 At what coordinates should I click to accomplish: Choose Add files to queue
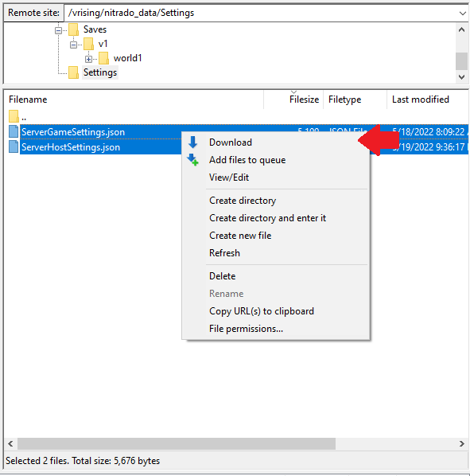[275, 160]
